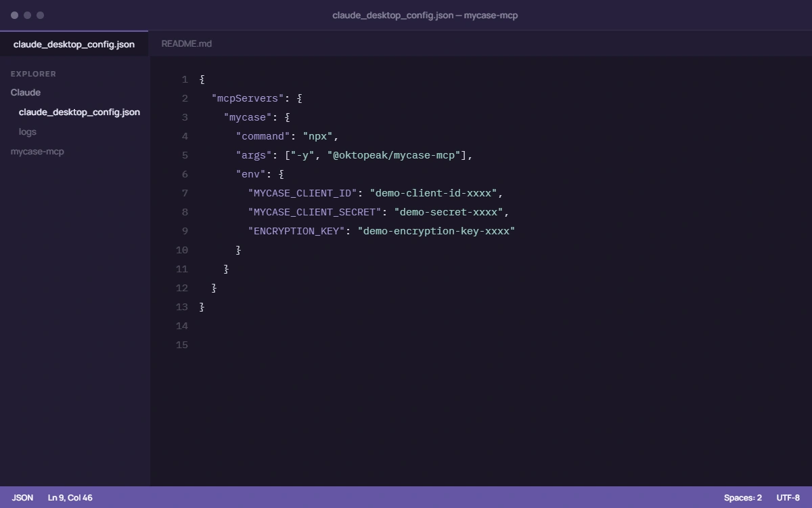Select the claude_desktop_config.json editor tab

pos(74,44)
